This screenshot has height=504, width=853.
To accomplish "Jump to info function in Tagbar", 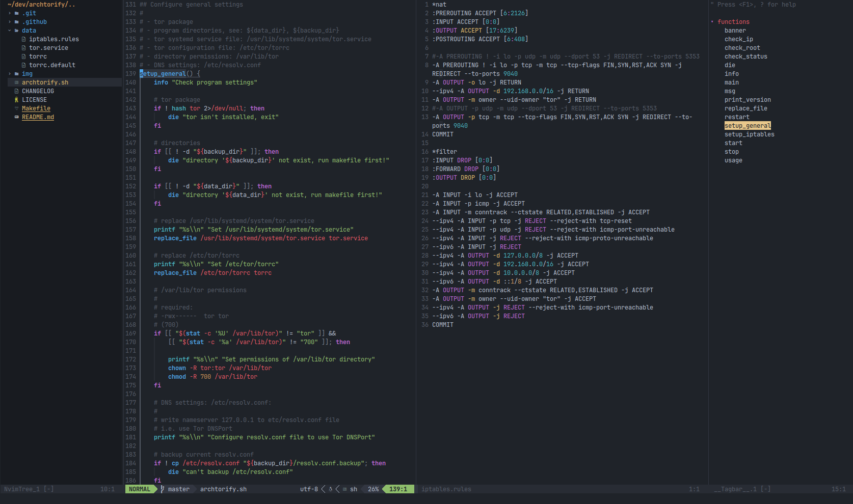I will click(732, 74).
